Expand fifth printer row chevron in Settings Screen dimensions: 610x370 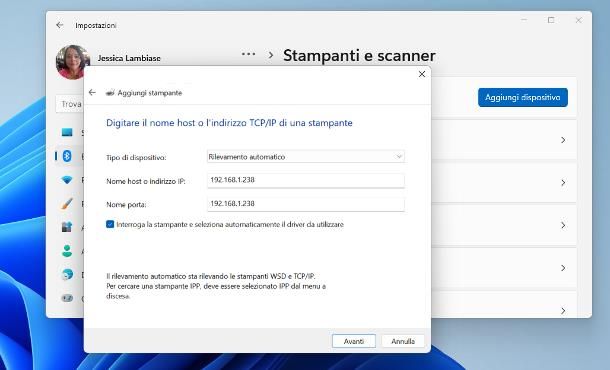(563, 310)
